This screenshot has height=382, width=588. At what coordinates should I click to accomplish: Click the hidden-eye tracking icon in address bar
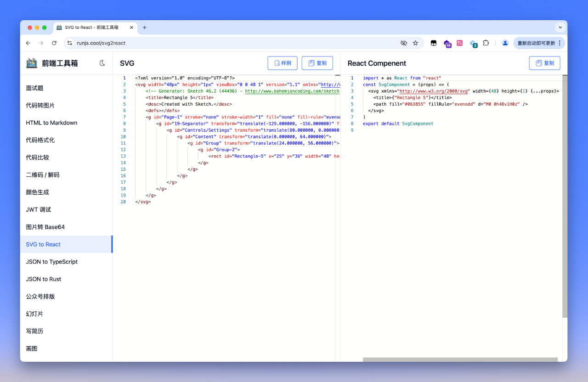pyautogui.click(x=404, y=43)
